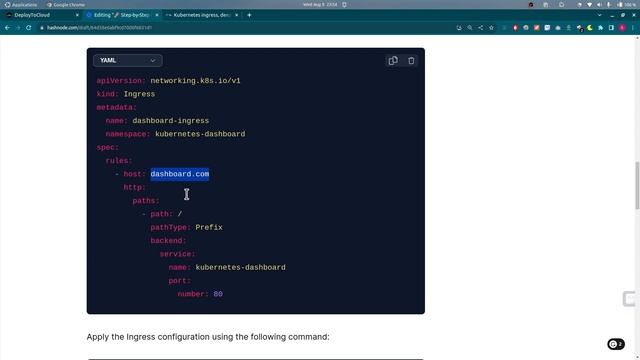Viewport: 640px width, 360px height.
Task: Click the yellow moon extension icon
Action: point(590,28)
